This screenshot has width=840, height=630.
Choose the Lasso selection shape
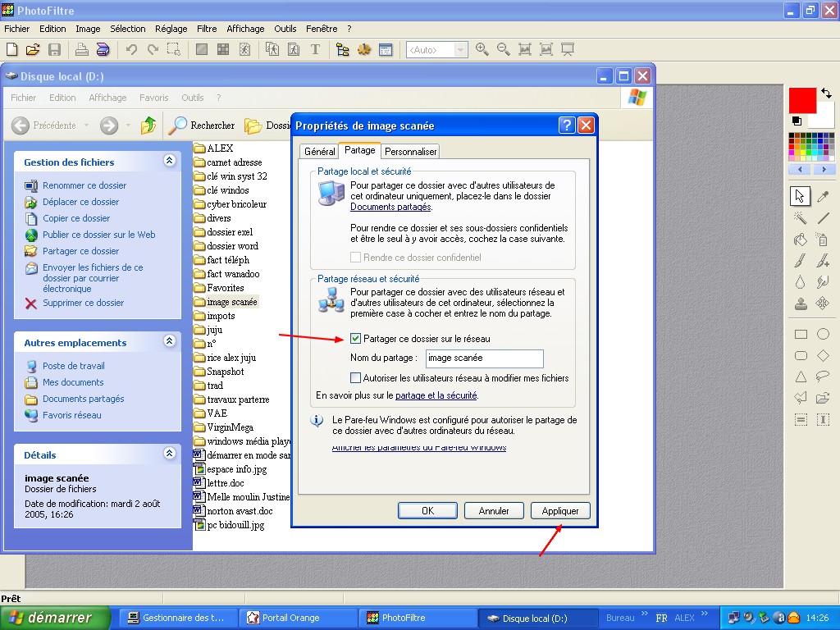tap(823, 377)
